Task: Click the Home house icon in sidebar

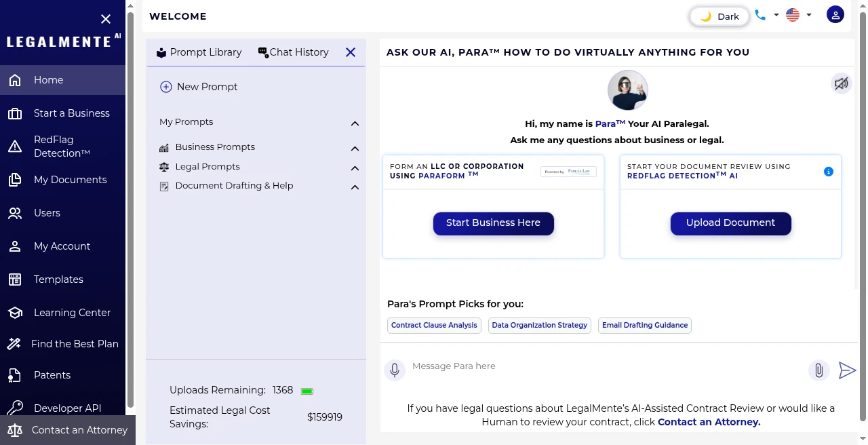Action: click(x=15, y=80)
